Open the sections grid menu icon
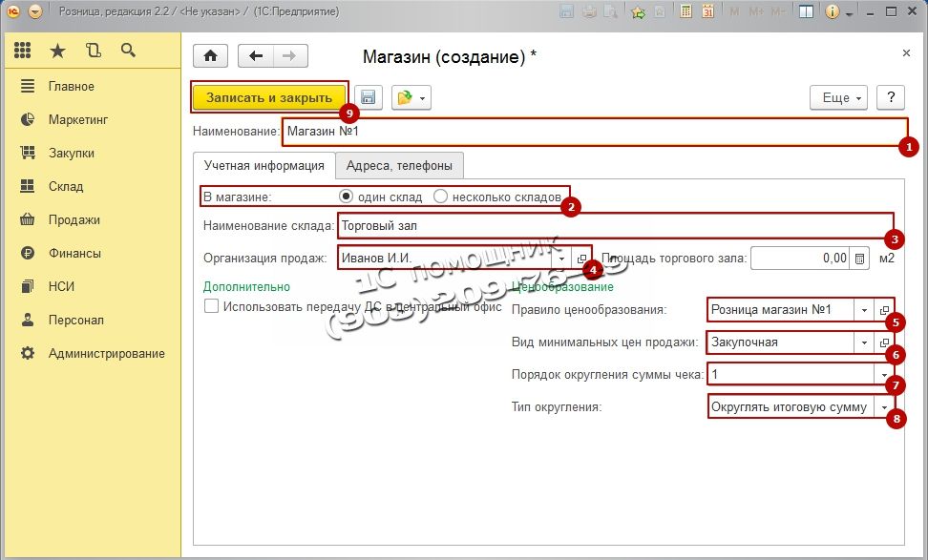The height and width of the screenshot is (560, 928). (23, 51)
